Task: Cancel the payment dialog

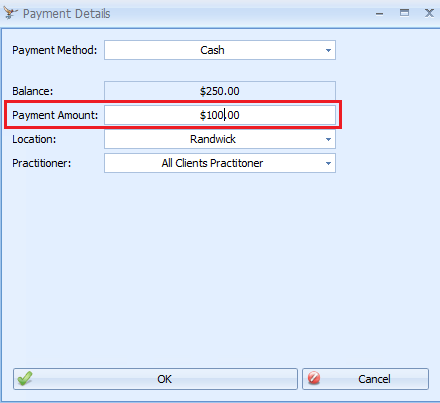Action: pyautogui.click(x=365, y=379)
